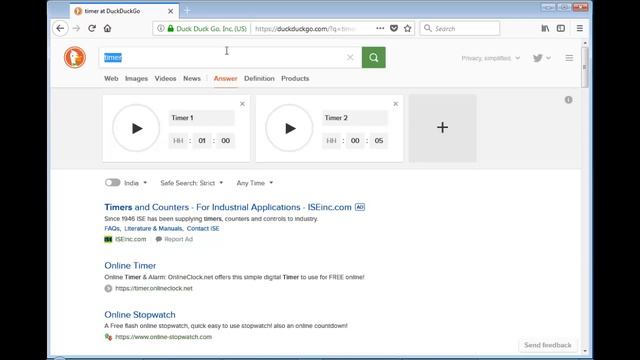Open the 'Timers and Counters' ISEinc.com ad link
Viewport: 640px width, 360px height.
pos(228,207)
